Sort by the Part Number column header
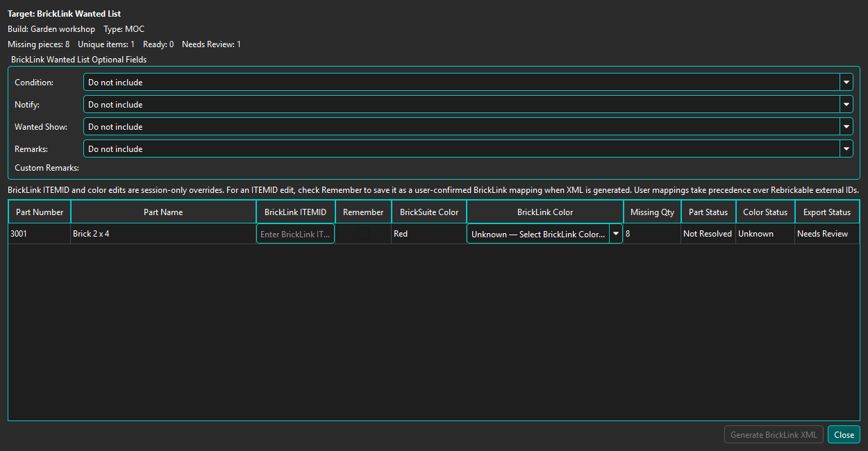Screen dimensions: 868x451 click(40, 212)
